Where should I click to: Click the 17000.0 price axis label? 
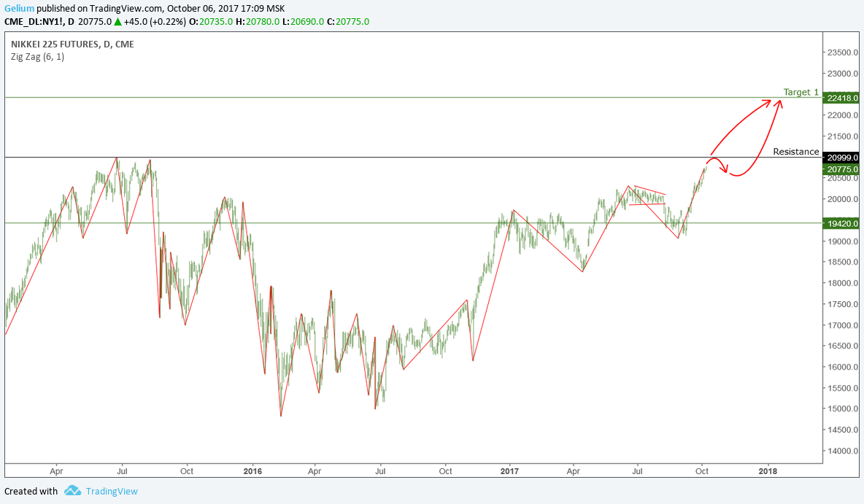click(843, 325)
